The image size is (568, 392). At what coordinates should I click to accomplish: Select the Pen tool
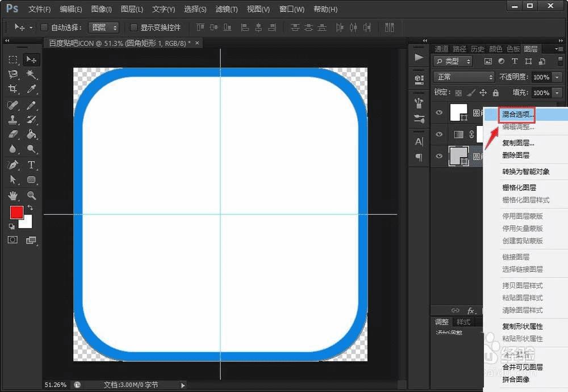(13, 165)
